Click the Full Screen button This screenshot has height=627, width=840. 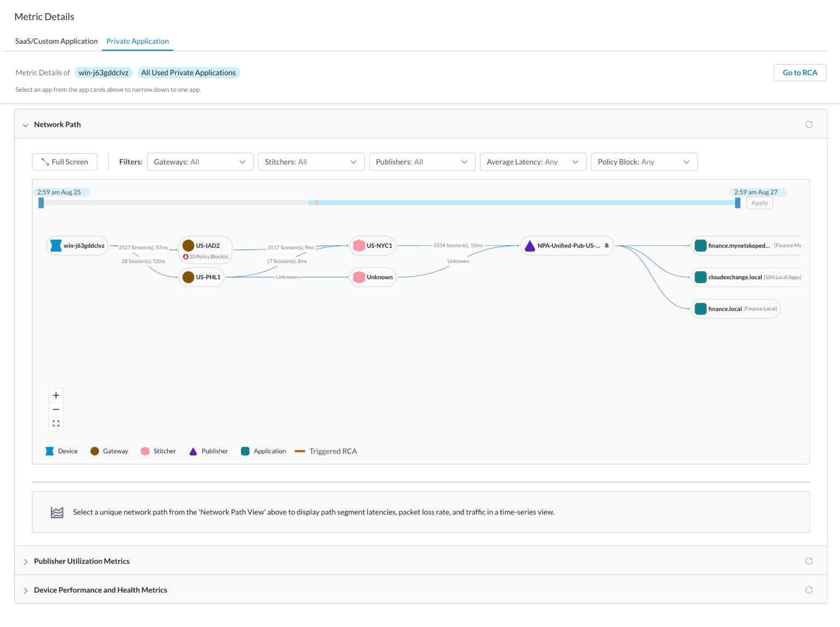(x=64, y=161)
